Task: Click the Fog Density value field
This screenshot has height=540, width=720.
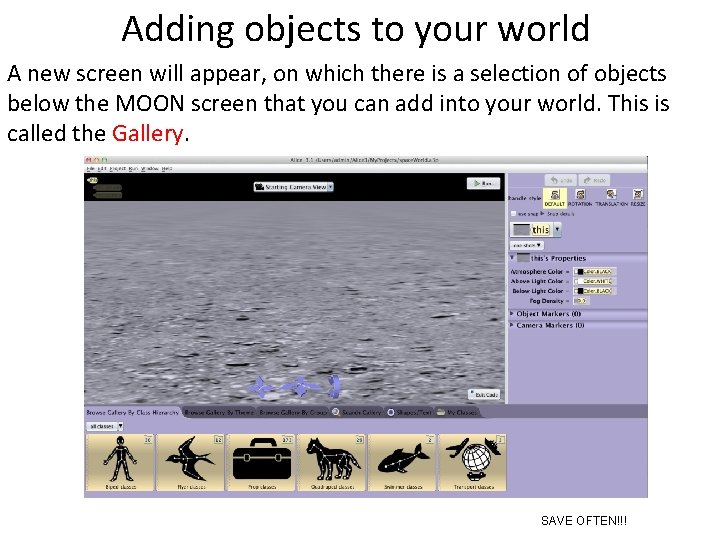Action: click(580, 301)
